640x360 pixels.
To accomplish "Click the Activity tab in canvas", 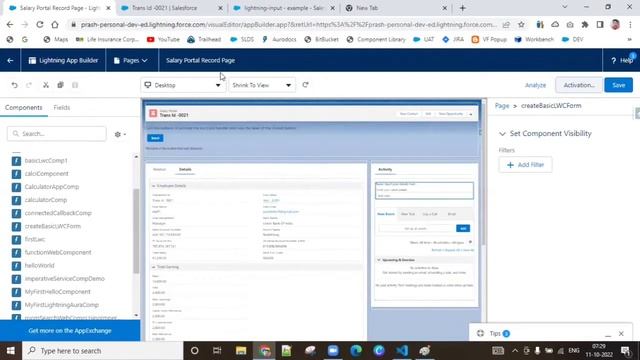I will [x=385, y=169].
